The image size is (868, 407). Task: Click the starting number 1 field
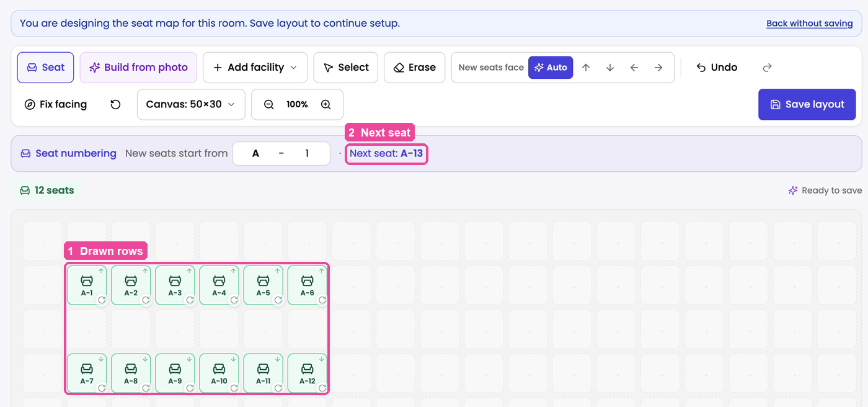(307, 154)
